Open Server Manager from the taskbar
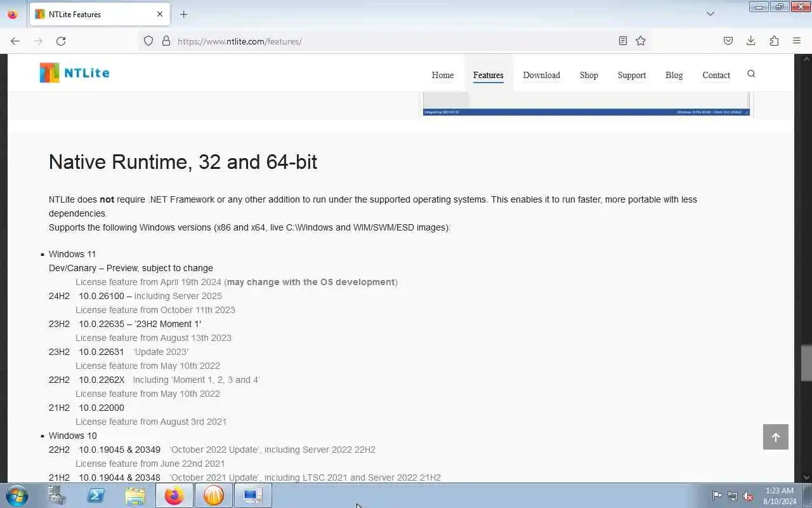Screen dimensions: 812x508 [56, 495]
